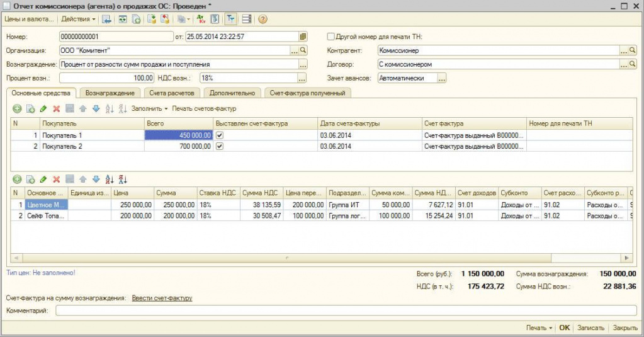Click the help question mark icon
This screenshot has width=644, height=337.
click(263, 19)
